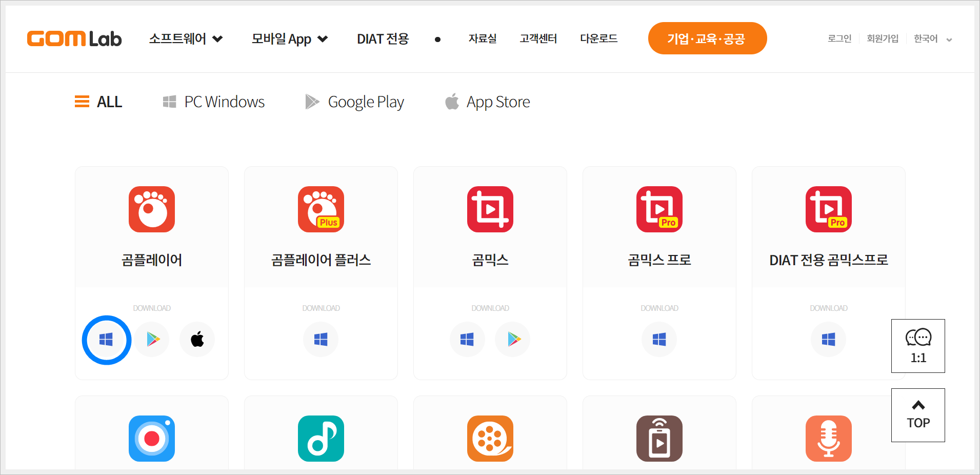Click the 곰믹스 프로 app icon
This screenshot has height=475, width=980.
tap(659, 209)
